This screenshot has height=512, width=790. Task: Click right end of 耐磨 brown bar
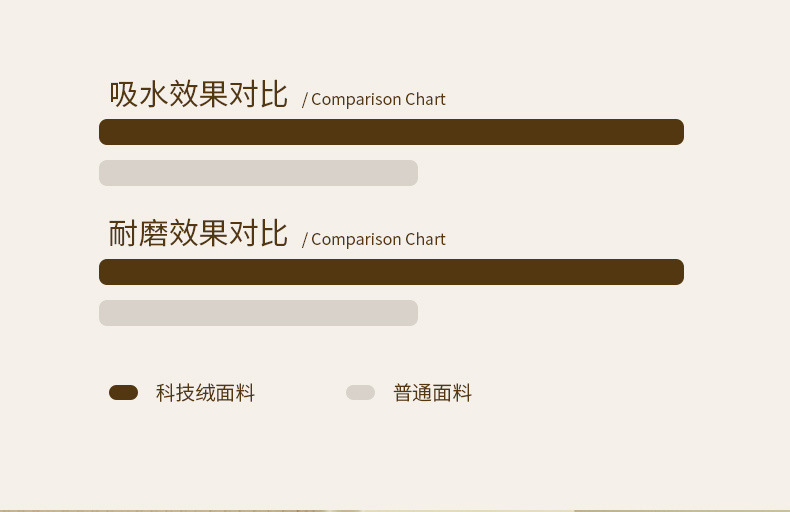tap(677, 272)
